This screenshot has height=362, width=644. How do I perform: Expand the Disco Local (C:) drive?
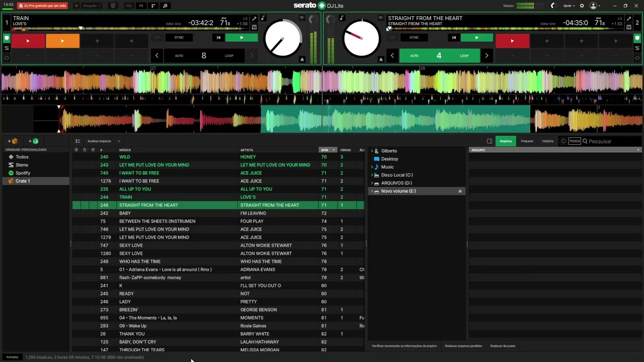[372, 175]
